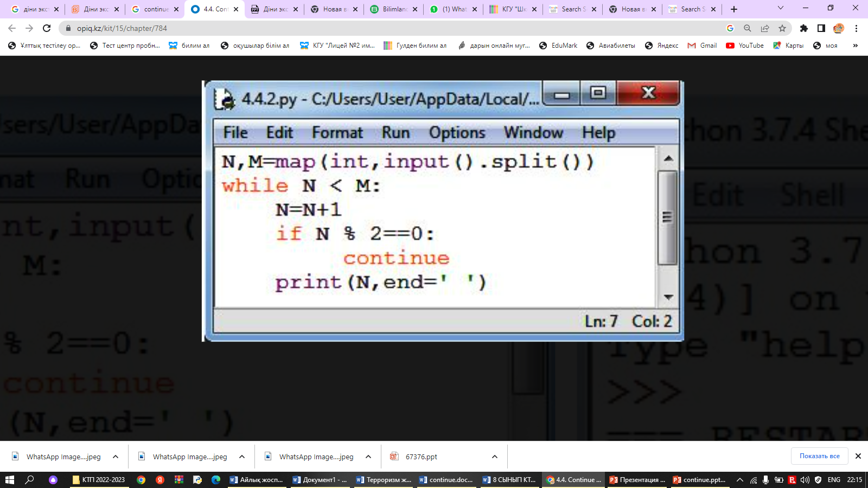This screenshot has width=868, height=488.
Task: Open the Gmail bookmark
Action: tap(702, 46)
